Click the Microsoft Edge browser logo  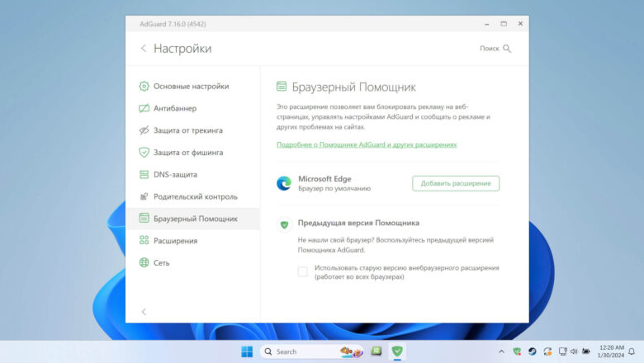tap(284, 183)
